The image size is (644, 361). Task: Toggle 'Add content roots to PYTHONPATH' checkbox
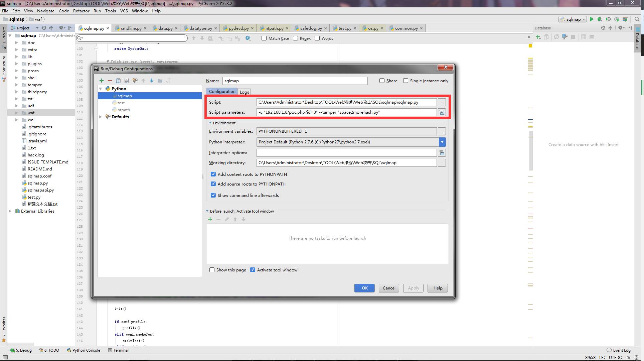(213, 174)
